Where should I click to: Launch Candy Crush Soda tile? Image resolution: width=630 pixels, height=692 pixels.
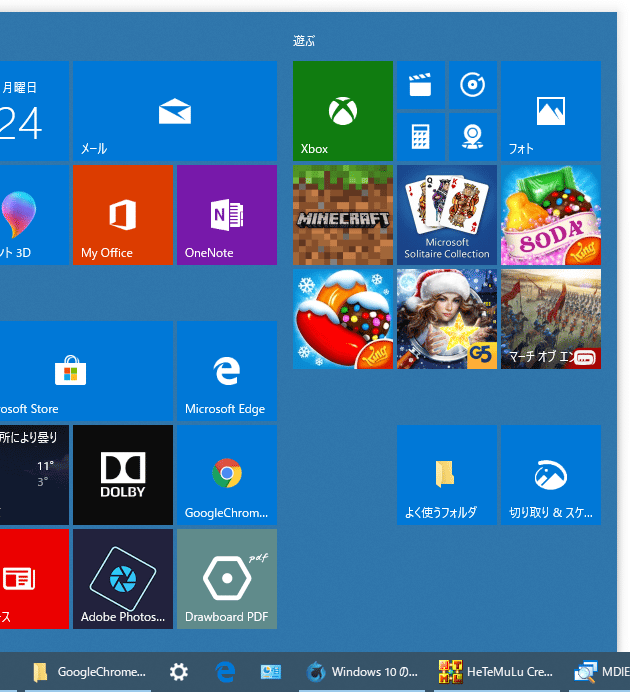[551, 215]
